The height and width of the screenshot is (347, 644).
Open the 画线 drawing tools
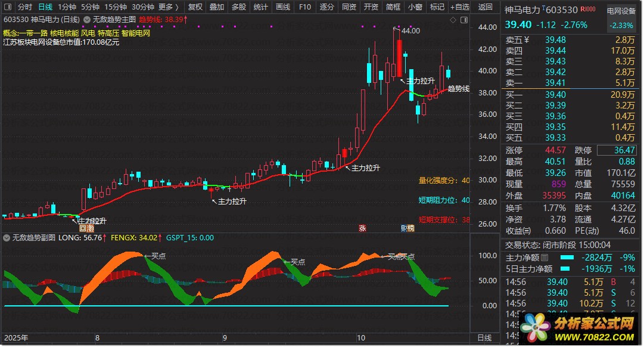click(282, 7)
